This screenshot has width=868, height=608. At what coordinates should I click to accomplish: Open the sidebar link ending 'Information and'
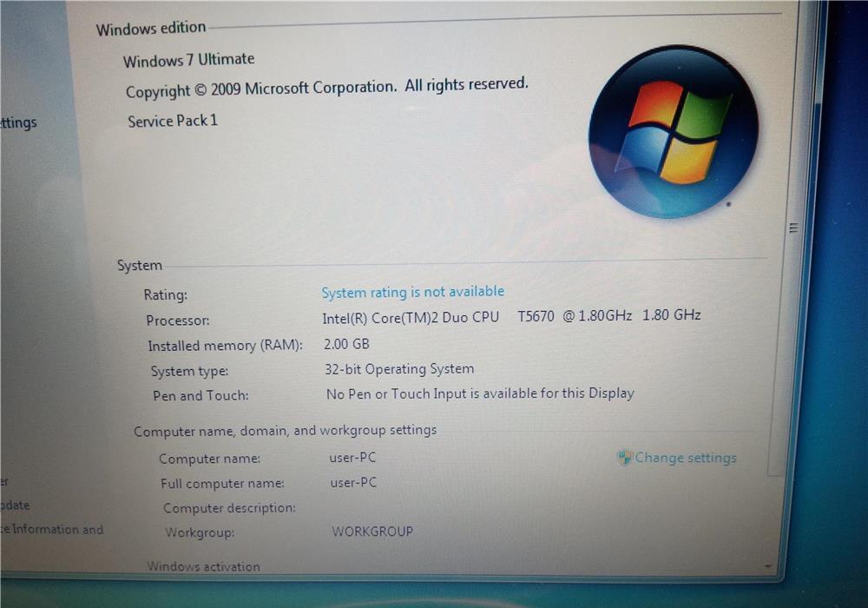tap(52, 529)
